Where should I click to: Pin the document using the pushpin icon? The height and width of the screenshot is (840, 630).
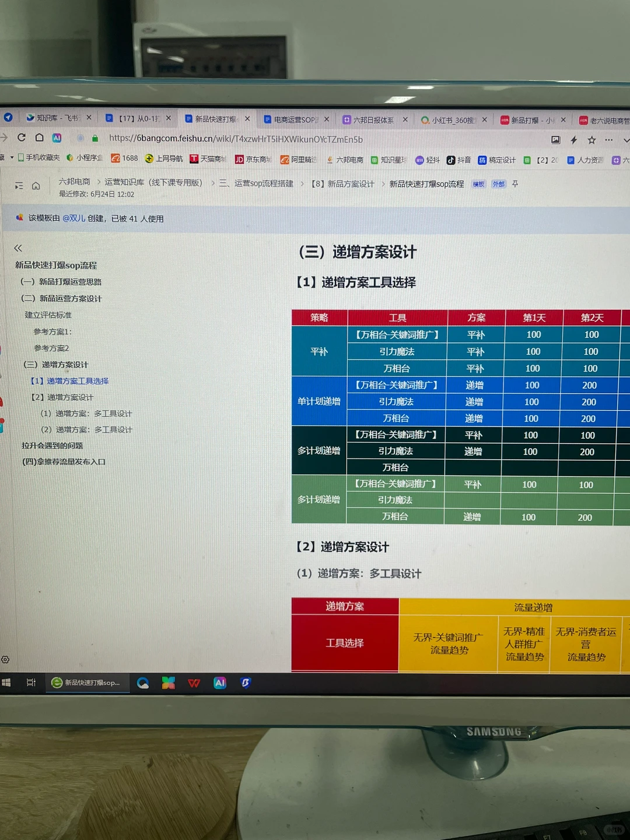pos(514,184)
